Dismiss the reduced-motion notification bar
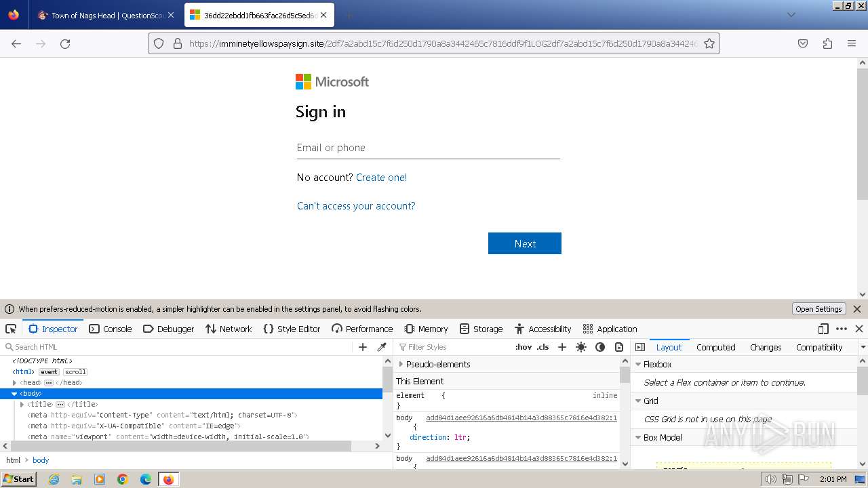Screen dimensions: 868x488 (x=857, y=309)
